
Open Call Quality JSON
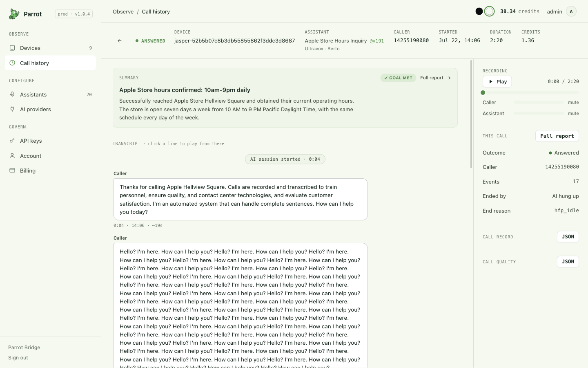(x=568, y=262)
